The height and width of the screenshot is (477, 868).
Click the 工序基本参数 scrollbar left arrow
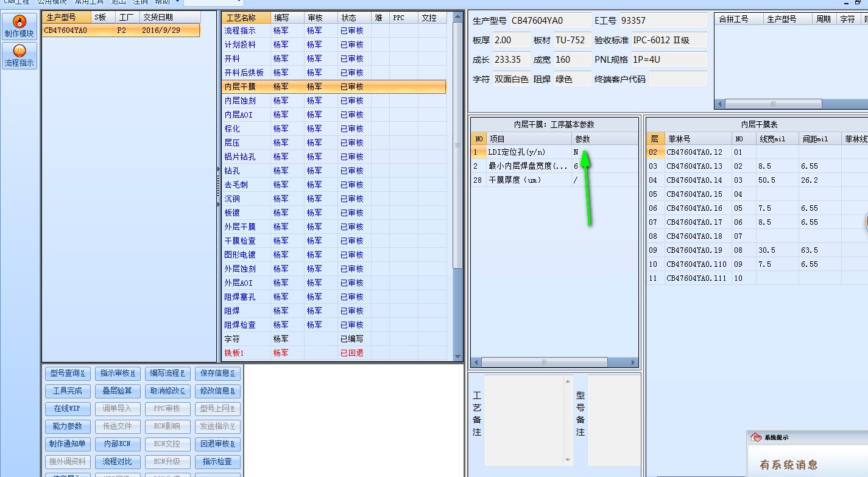pyautogui.click(x=476, y=362)
